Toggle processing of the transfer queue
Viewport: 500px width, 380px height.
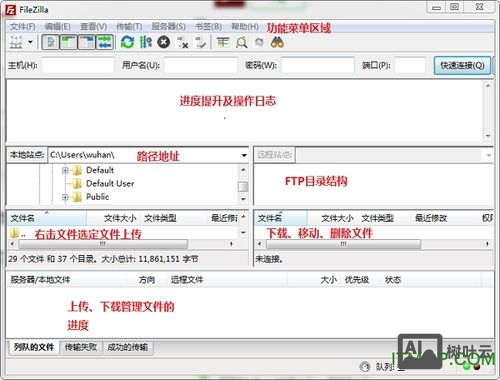coord(146,42)
